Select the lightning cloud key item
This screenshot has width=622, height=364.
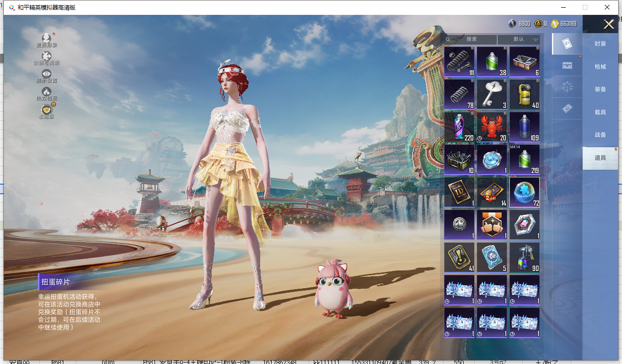tap(492, 94)
